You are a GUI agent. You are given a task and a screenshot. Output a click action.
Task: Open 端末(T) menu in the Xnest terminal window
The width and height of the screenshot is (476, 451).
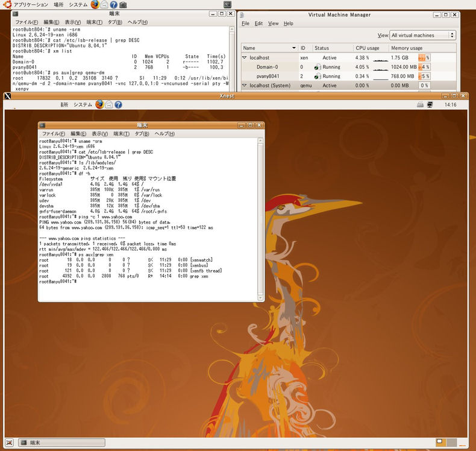pyautogui.click(x=121, y=134)
